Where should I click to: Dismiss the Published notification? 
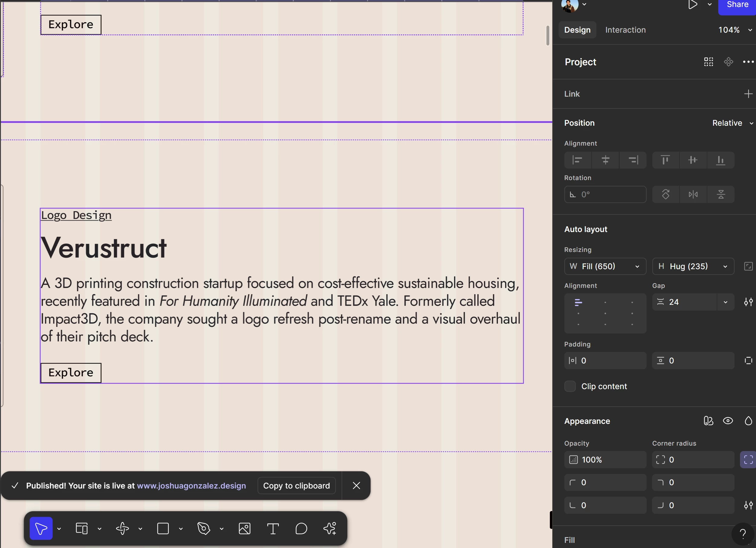(x=356, y=486)
